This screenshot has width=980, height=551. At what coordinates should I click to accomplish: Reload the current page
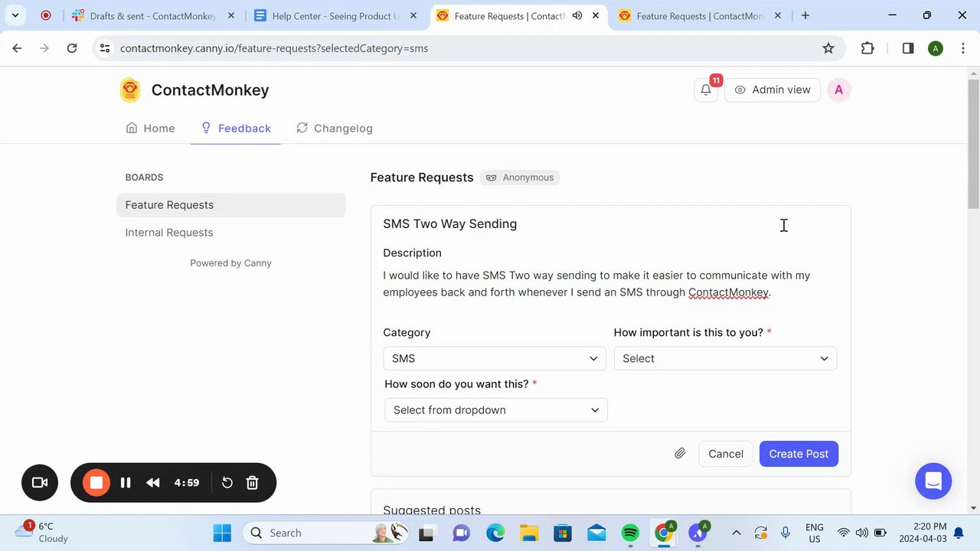click(x=72, y=48)
